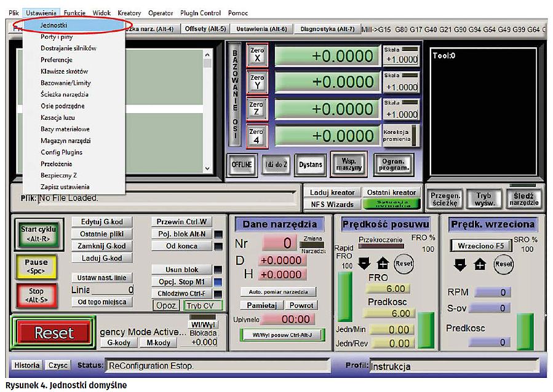Decrease feed rate override with down arrow
This screenshot has height=392, width=553.
point(364,264)
